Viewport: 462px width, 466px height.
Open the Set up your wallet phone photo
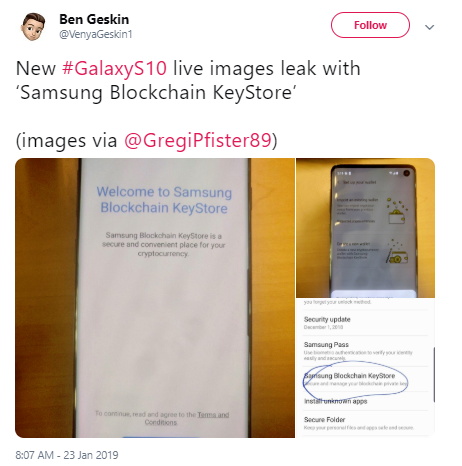(x=366, y=228)
